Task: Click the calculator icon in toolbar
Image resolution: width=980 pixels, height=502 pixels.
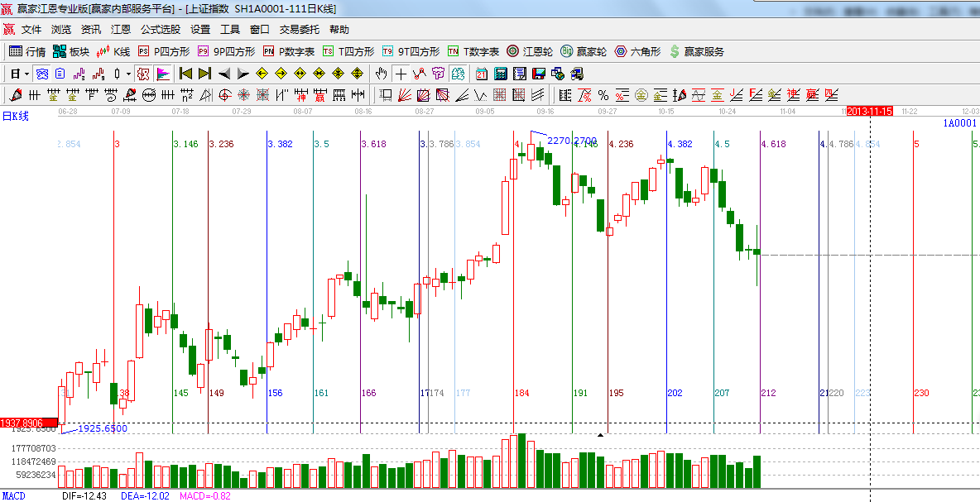Action: [500, 74]
